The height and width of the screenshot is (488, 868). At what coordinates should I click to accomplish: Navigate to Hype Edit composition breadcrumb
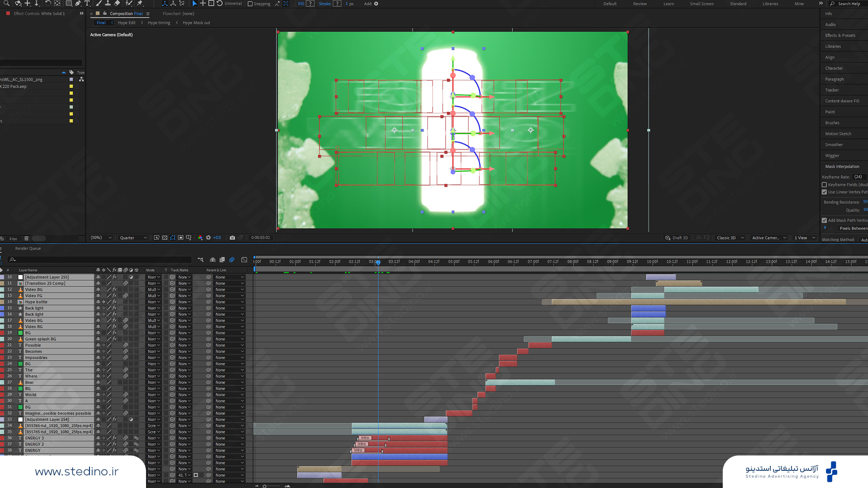pyautogui.click(x=127, y=23)
